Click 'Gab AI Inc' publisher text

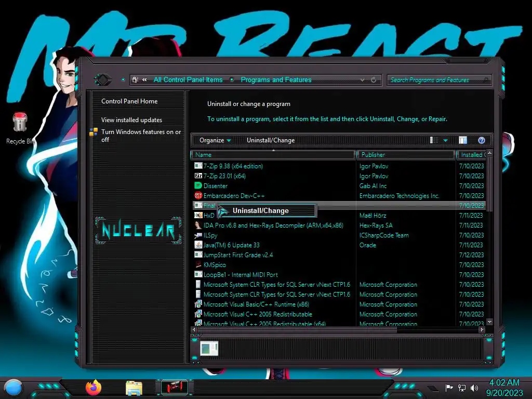tap(373, 185)
